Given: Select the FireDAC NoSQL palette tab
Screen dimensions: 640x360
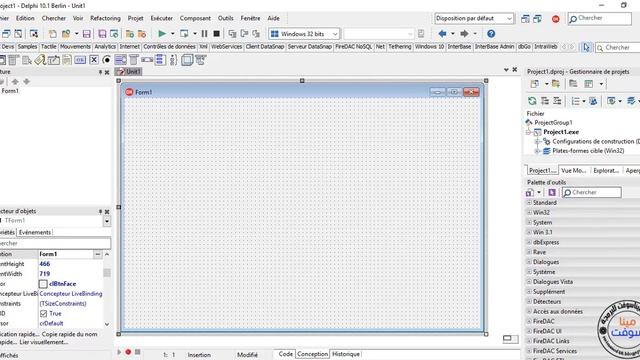Looking at the screenshot, I should 353,47.
